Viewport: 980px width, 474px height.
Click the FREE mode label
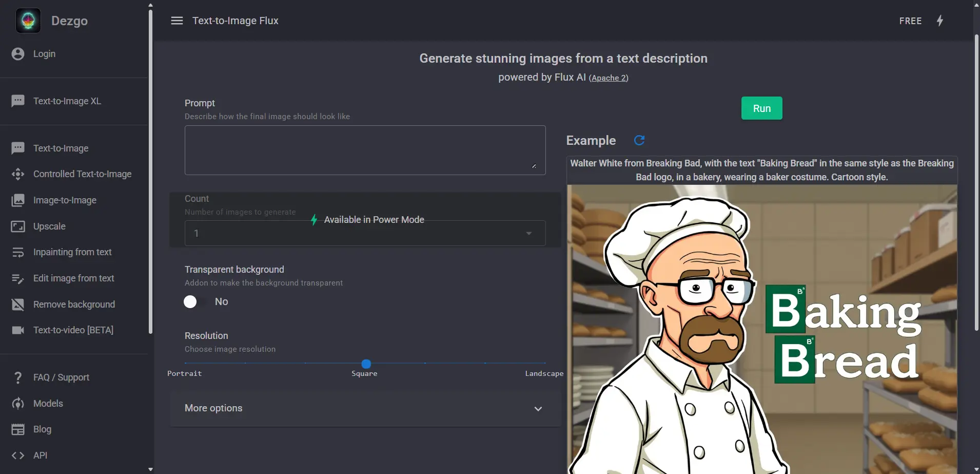[x=910, y=21]
